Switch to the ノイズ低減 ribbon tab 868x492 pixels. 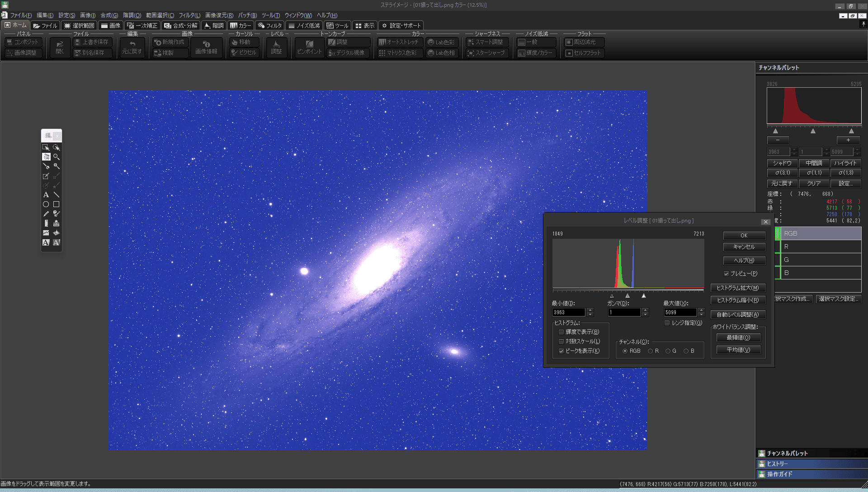point(304,26)
